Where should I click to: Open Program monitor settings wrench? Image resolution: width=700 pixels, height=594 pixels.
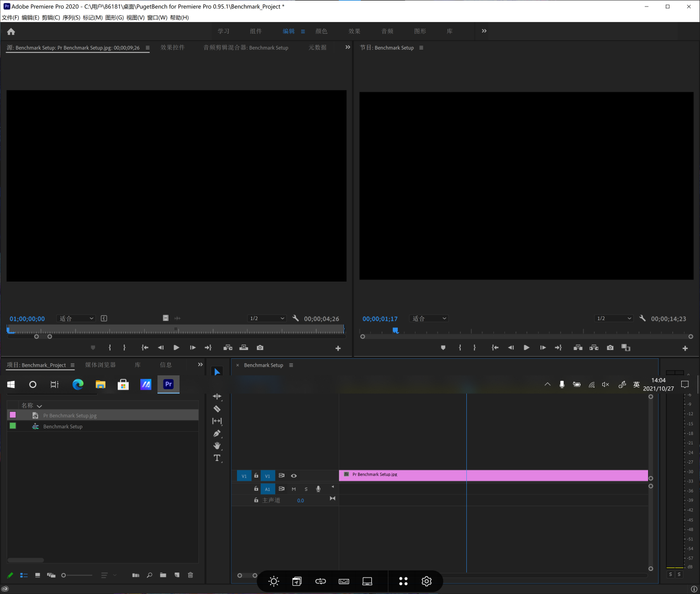pyautogui.click(x=643, y=319)
